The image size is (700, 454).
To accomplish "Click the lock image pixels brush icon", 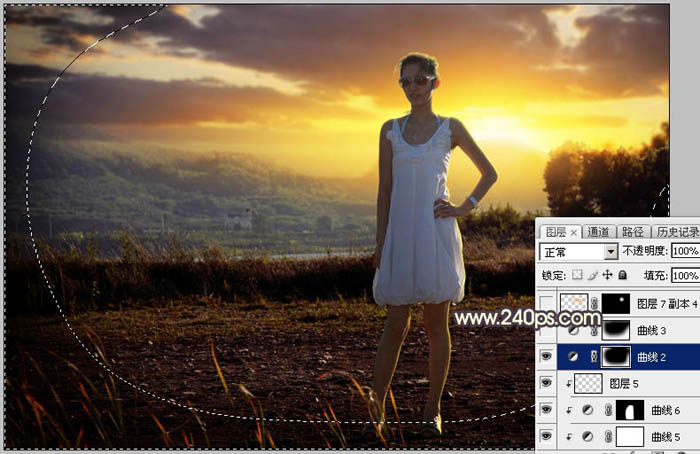I will (592, 275).
